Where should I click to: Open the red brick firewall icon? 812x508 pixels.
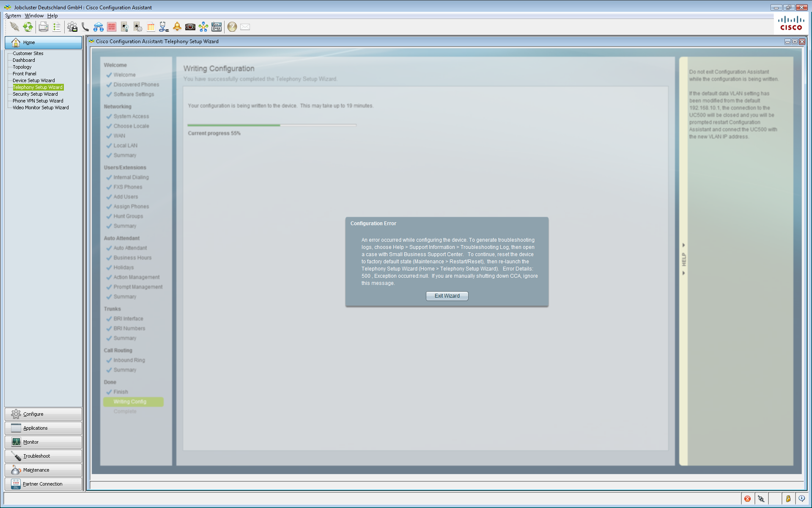[x=112, y=27]
